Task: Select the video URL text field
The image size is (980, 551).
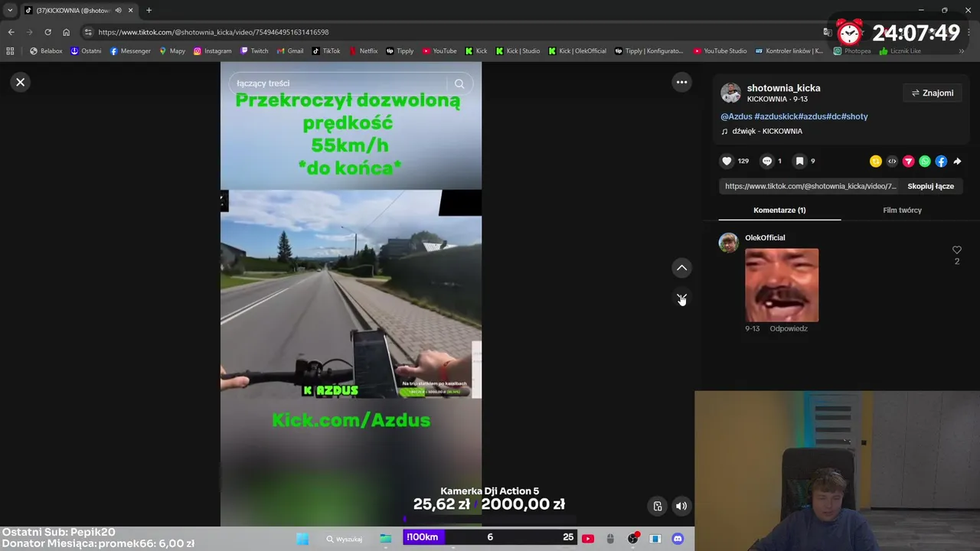Action: pos(810,186)
